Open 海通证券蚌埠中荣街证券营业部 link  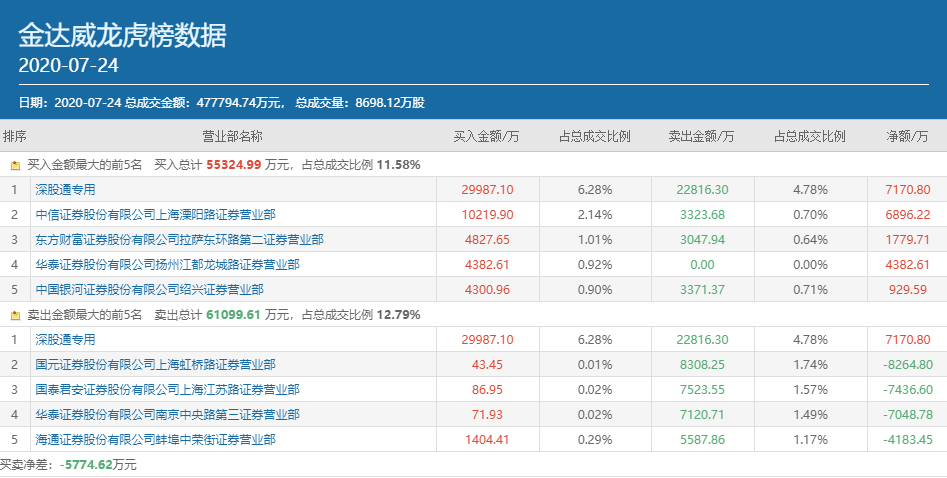pos(167,439)
